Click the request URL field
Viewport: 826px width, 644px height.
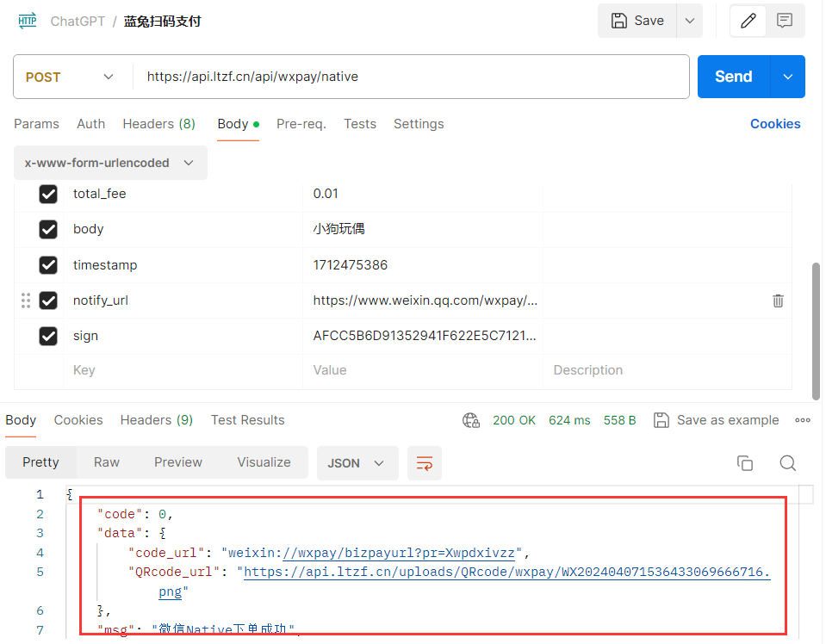[411, 77]
